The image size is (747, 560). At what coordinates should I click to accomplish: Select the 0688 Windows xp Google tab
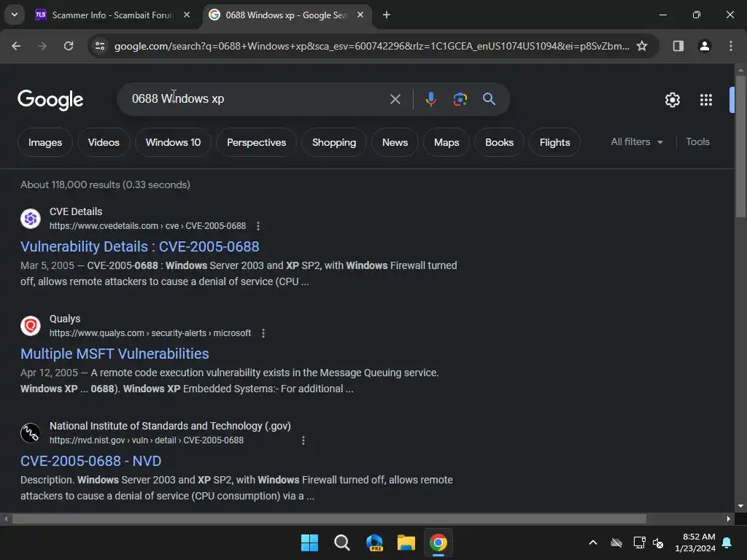286,15
